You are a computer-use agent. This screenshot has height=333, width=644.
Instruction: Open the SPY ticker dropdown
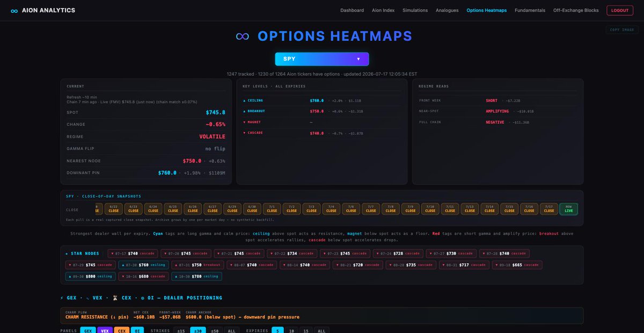[x=322, y=59]
